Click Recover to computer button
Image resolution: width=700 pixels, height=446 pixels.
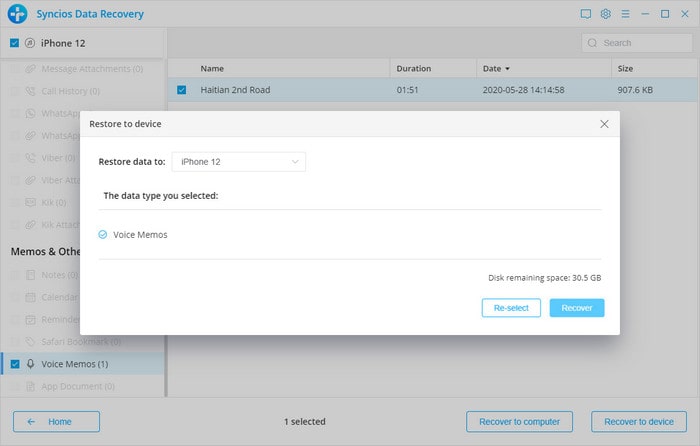(519, 421)
